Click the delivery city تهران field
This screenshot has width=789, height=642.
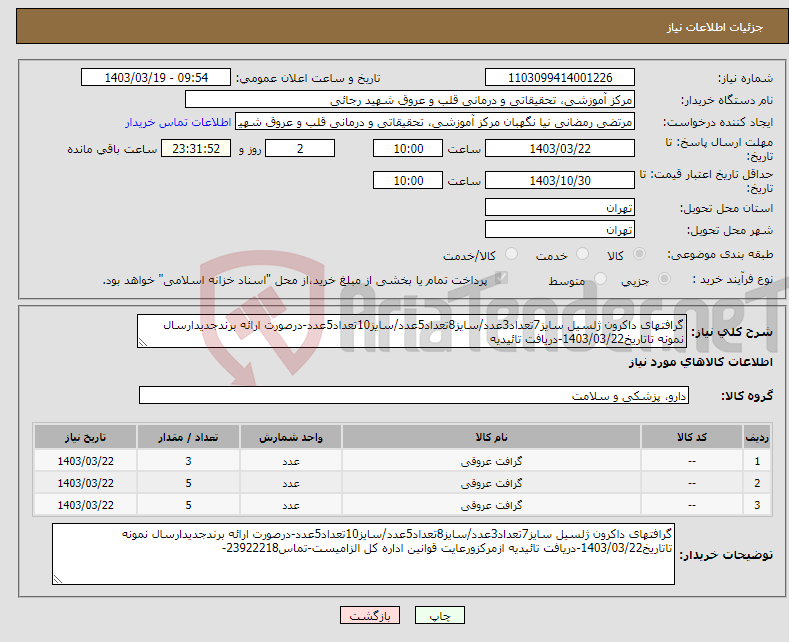tap(560, 229)
